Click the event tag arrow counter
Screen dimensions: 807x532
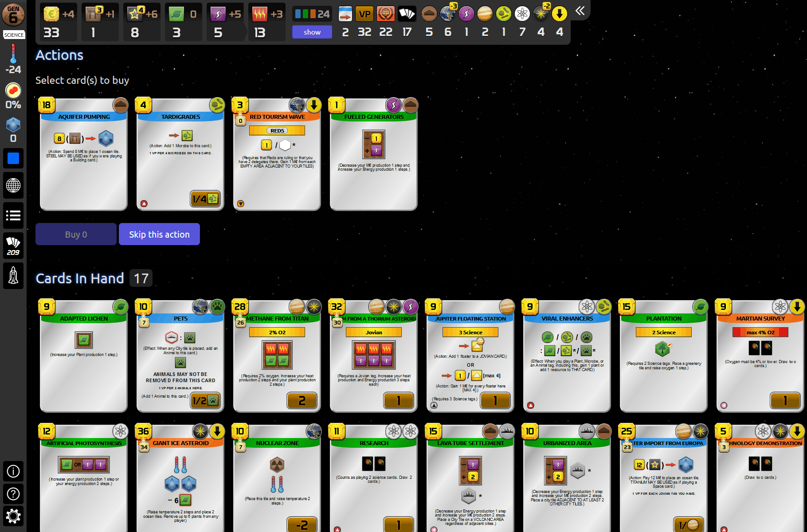pos(560,14)
